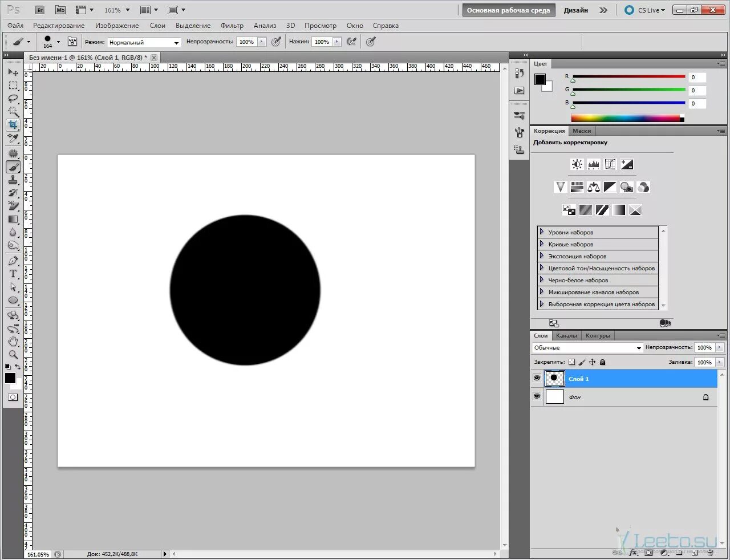The width and height of the screenshot is (730, 560).
Task: Select the Pen tool
Action: [13, 261]
